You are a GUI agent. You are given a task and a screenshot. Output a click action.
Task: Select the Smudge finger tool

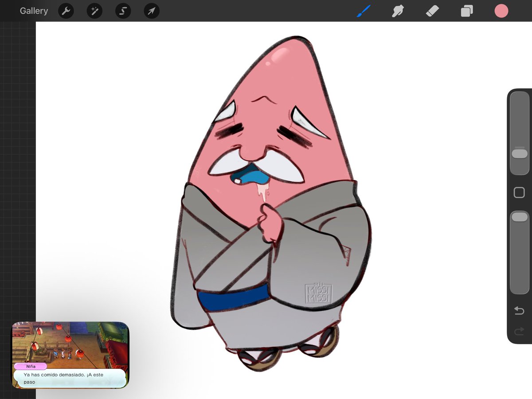[x=398, y=11]
